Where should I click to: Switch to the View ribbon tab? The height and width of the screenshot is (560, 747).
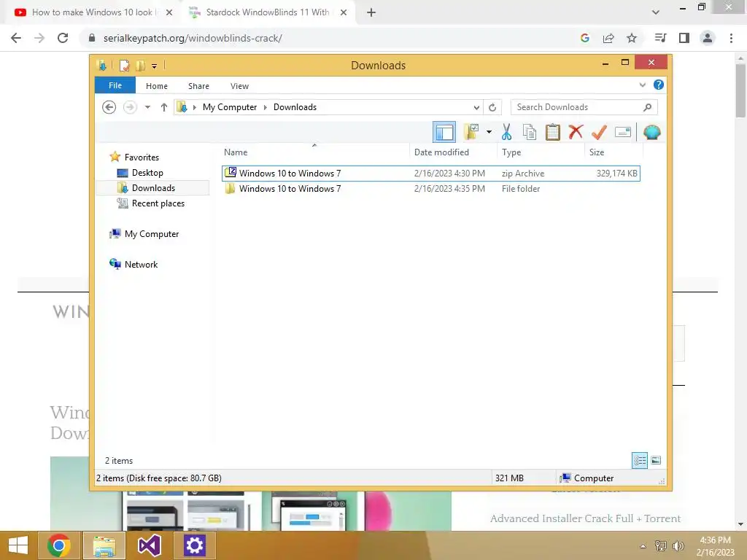point(239,86)
